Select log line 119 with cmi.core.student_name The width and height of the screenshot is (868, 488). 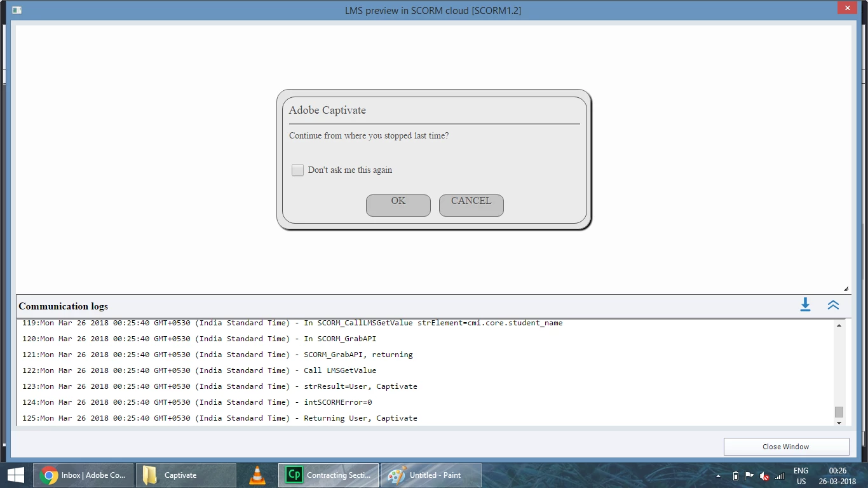click(x=292, y=323)
